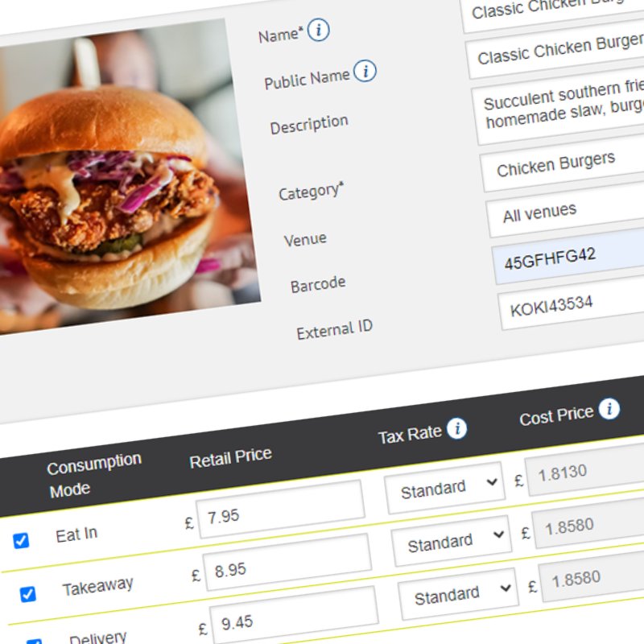
Task: Click the Cost Price info icon
Action: (x=609, y=409)
